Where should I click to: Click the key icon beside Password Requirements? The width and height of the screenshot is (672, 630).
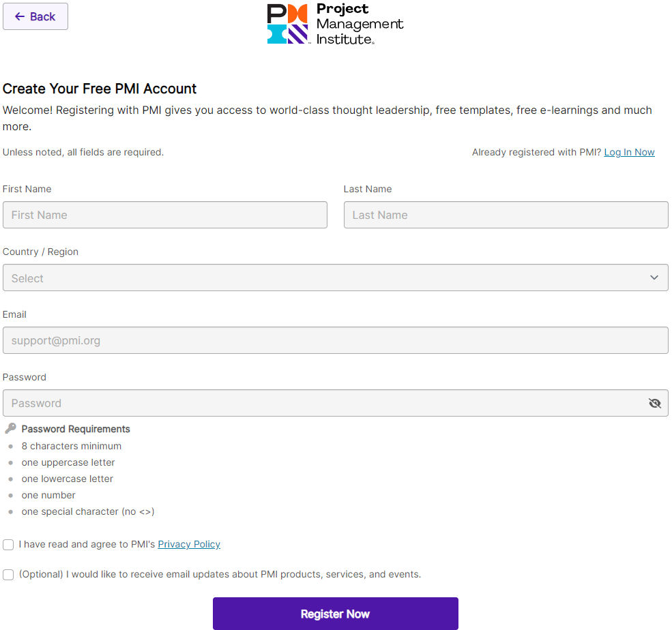tap(11, 428)
